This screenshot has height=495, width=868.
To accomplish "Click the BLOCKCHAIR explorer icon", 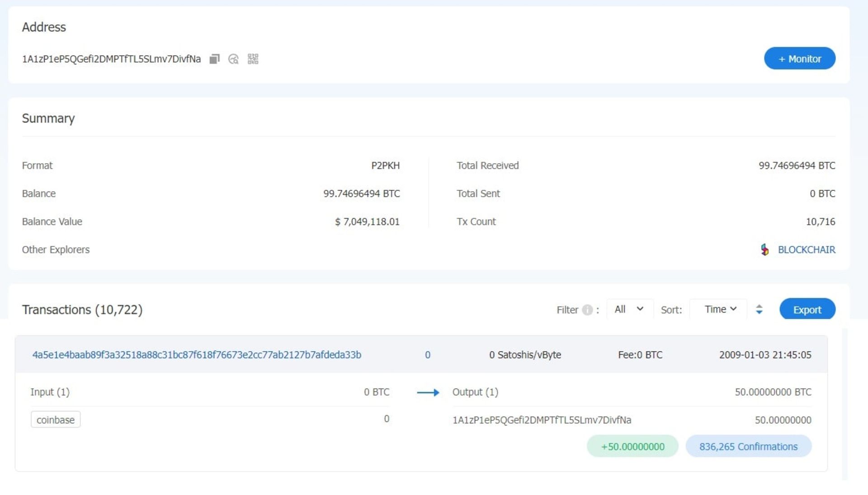I will pos(765,249).
